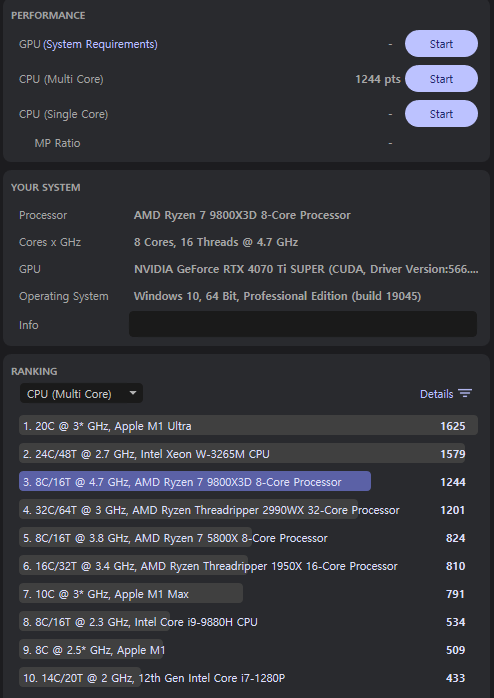Viewport: 494px width, 698px height.
Task: Select the 8C Apple M1 ranking entry
Action: 243,650
